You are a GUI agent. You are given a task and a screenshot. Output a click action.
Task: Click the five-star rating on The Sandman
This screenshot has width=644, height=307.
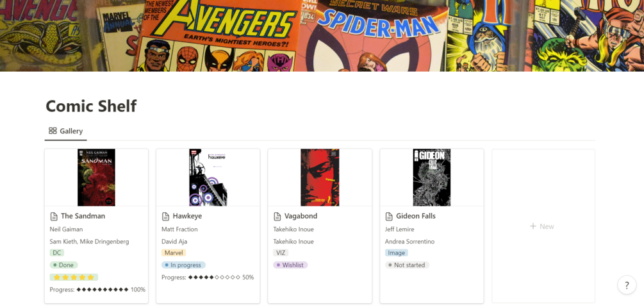pos(74,278)
